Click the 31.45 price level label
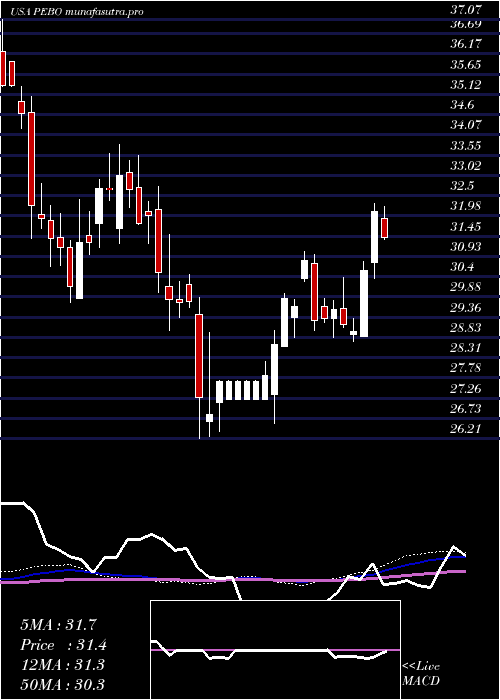The height and width of the screenshot is (700, 500). pyautogui.click(x=466, y=227)
